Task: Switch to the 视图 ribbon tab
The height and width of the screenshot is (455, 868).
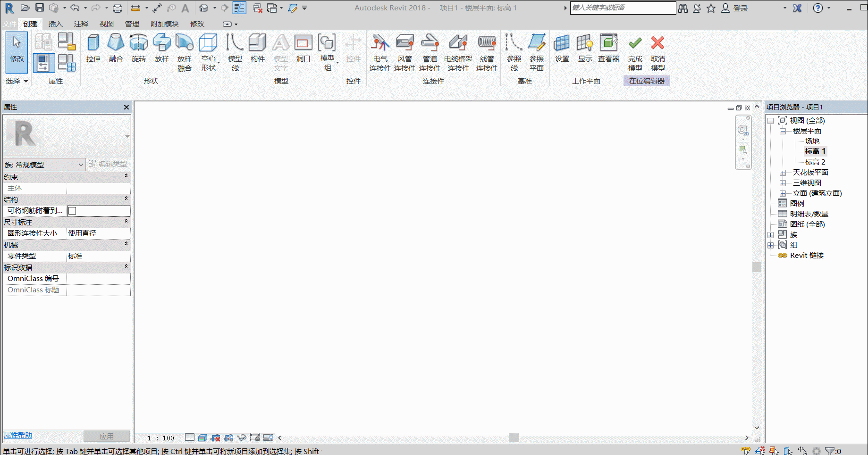Action: point(106,24)
